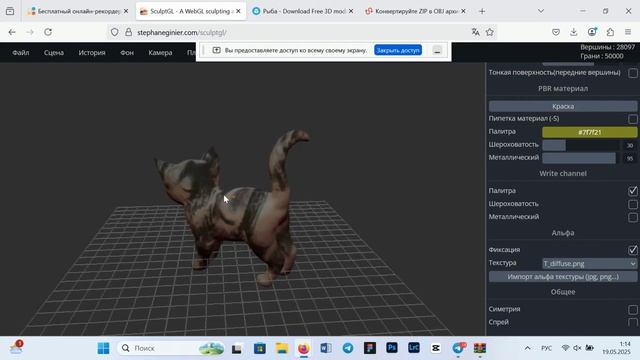This screenshot has height=360, width=640.
Task: Open the extensions puzzle icon
Action: 610,32
